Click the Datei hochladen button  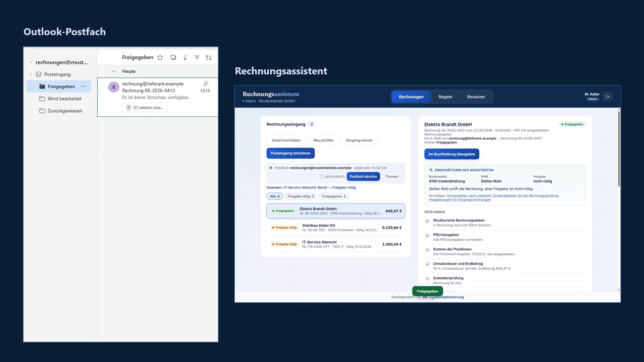(286, 140)
